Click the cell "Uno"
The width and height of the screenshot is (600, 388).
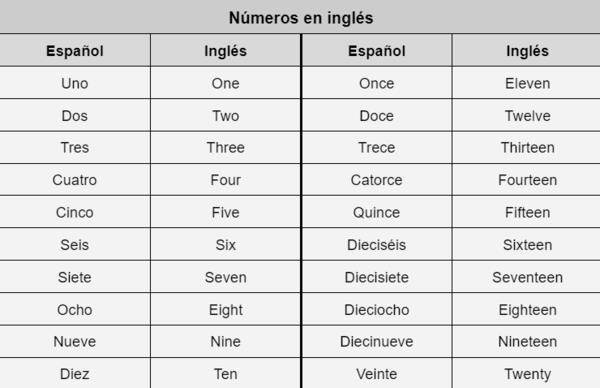[x=75, y=83]
